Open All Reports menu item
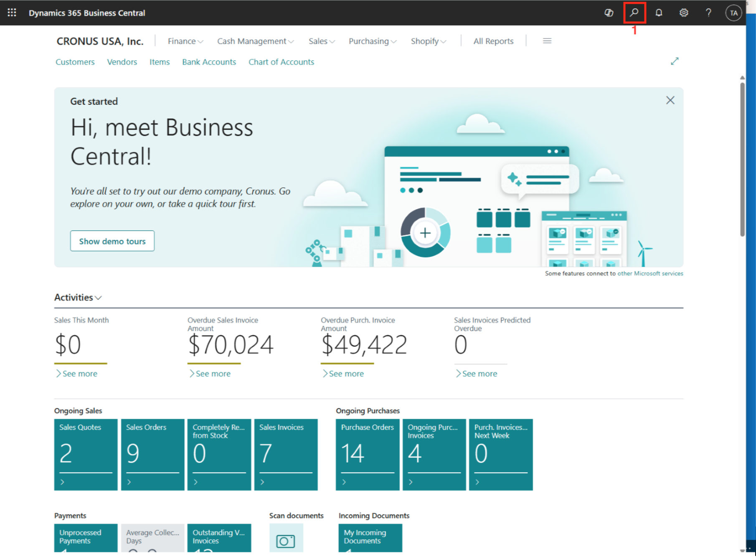Viewport: 756px width, 557px height. pyautogui.click(x=493, y=41)
